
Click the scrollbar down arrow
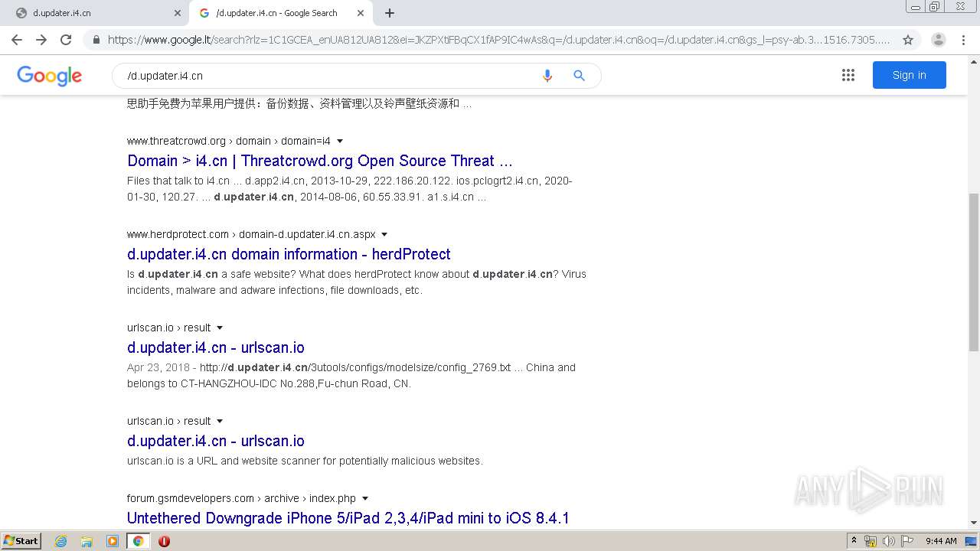click(x=974, y=524)
